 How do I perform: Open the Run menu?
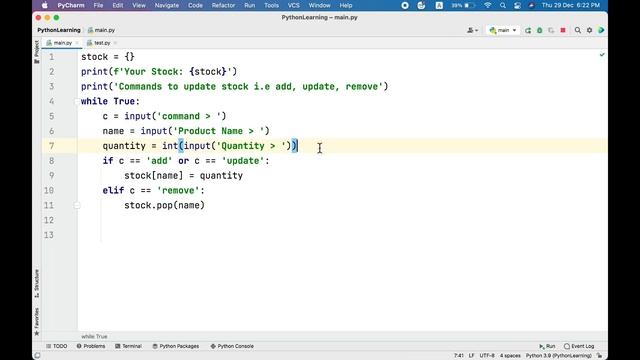coord(249,5)
